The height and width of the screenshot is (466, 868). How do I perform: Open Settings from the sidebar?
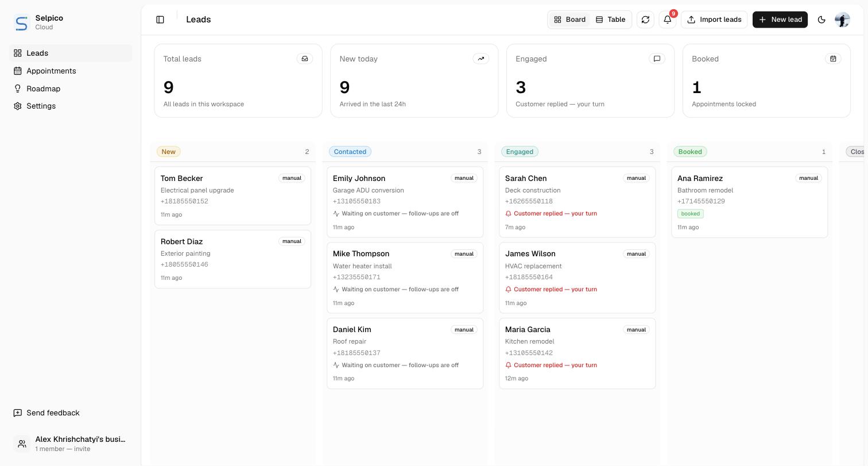[x=71, y=106]
